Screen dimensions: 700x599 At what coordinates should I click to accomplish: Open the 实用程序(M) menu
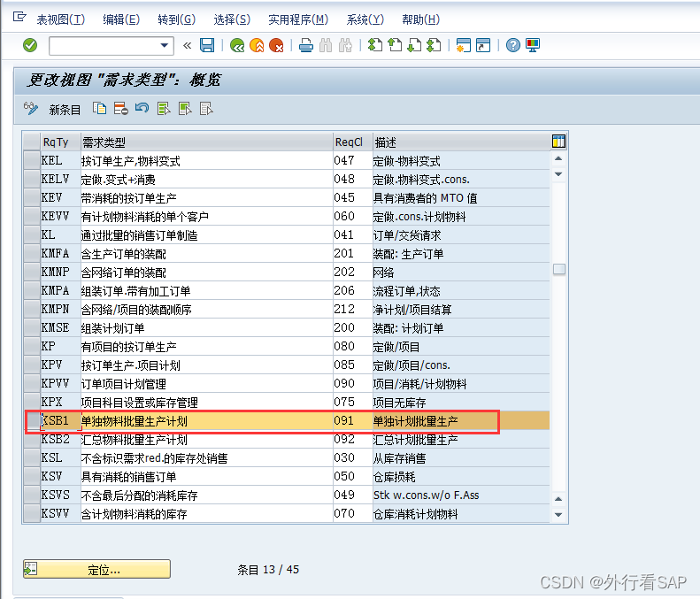pos(297,19)
